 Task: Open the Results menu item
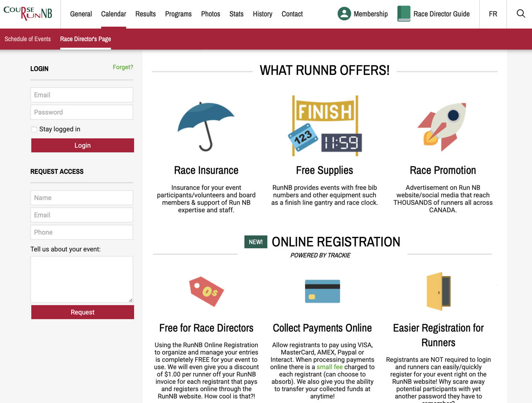coord(145,14)
